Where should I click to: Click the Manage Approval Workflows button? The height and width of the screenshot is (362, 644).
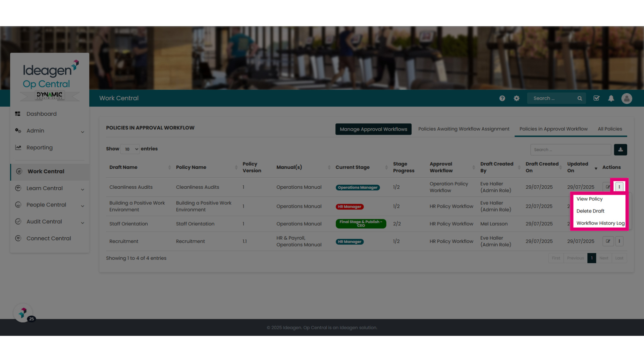(373, 129)
